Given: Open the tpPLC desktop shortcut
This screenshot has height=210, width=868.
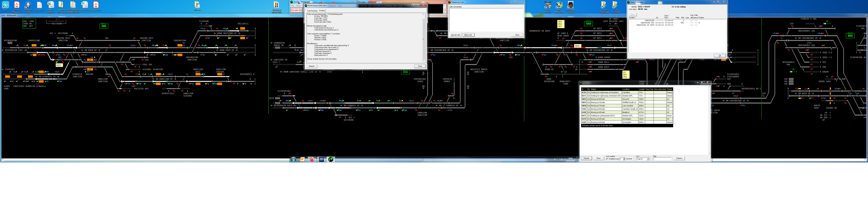Looking at the screenshot, I should (5, 6).
